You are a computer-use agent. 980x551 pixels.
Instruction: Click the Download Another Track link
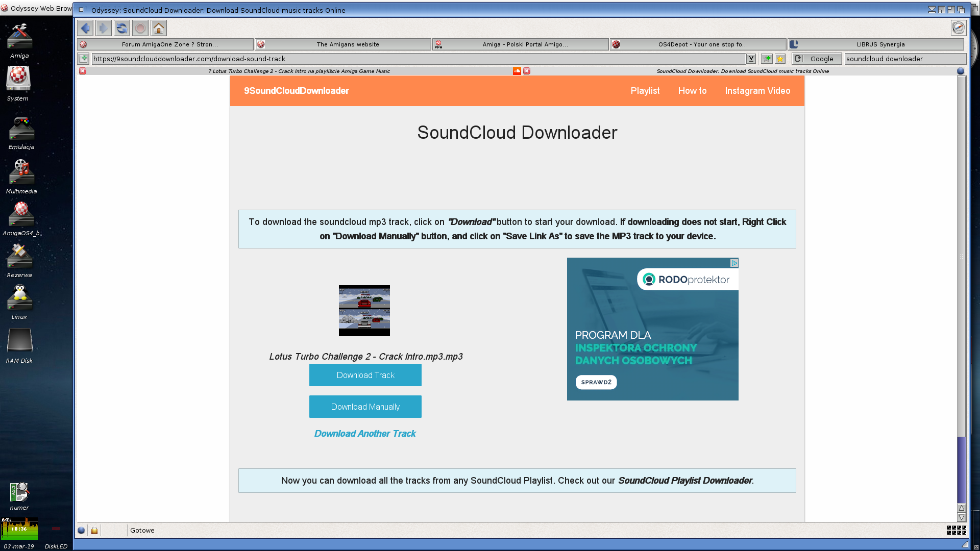point(365,434)
